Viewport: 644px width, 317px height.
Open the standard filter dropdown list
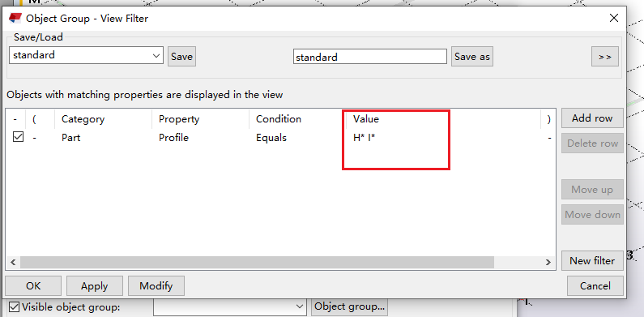pyautogui.click(x=86, y=55)
